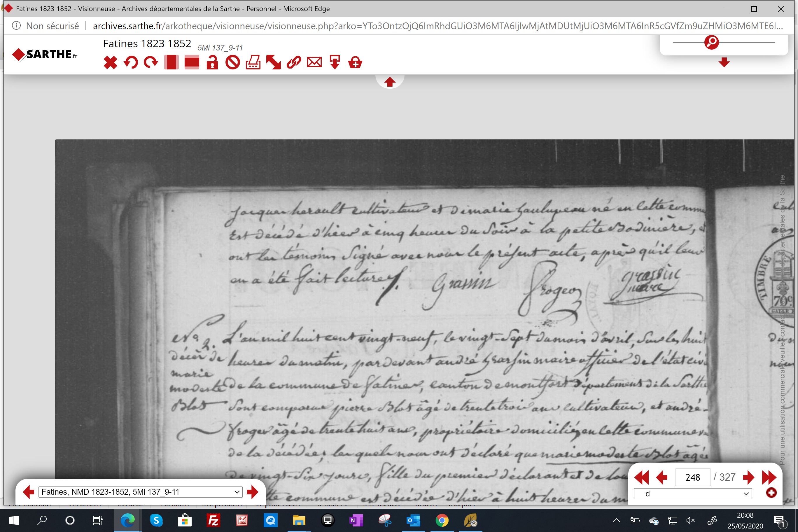Expand zoom panel with down arrow
Viewport: 798px width, 532px height.
(724, 62)
